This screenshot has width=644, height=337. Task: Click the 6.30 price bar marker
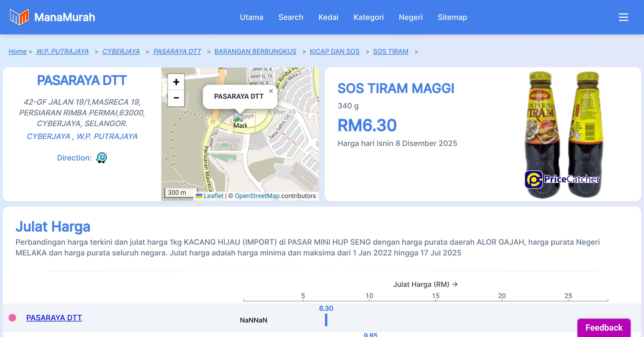pos(326,320)
